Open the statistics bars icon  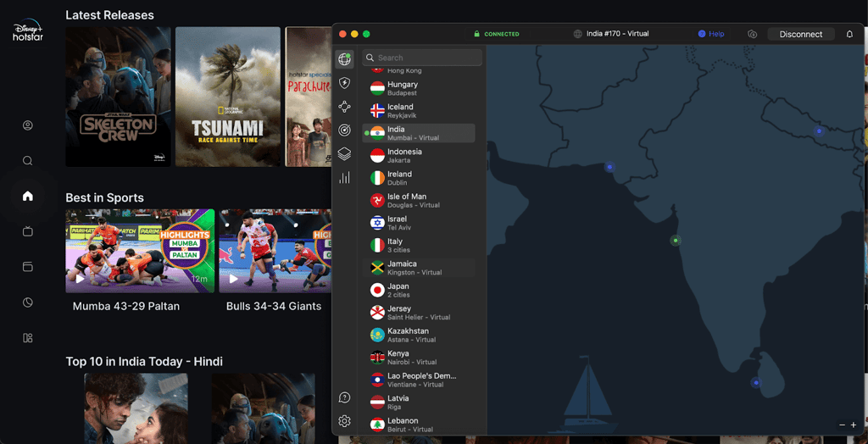tap(344, 178)
